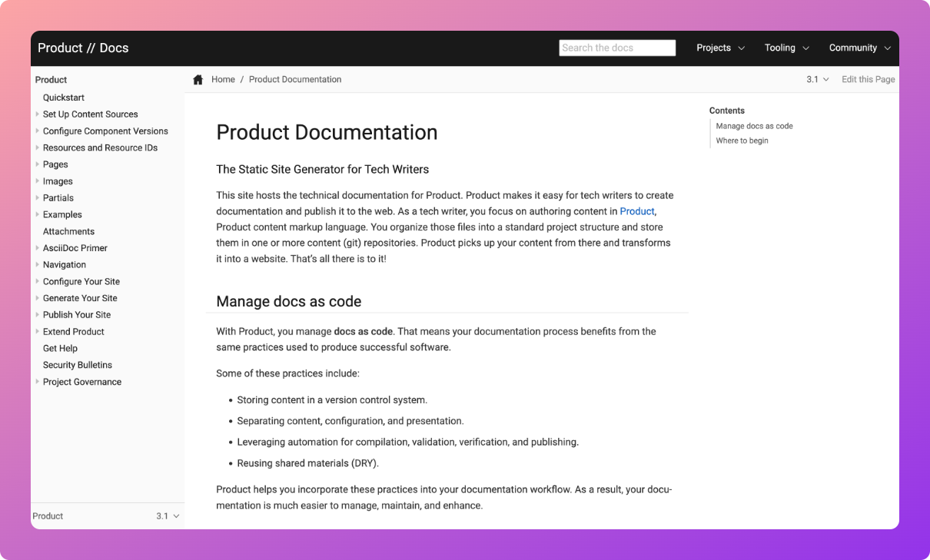
Task: Select Quickstart in the sidebar
Action: point(64,98)
